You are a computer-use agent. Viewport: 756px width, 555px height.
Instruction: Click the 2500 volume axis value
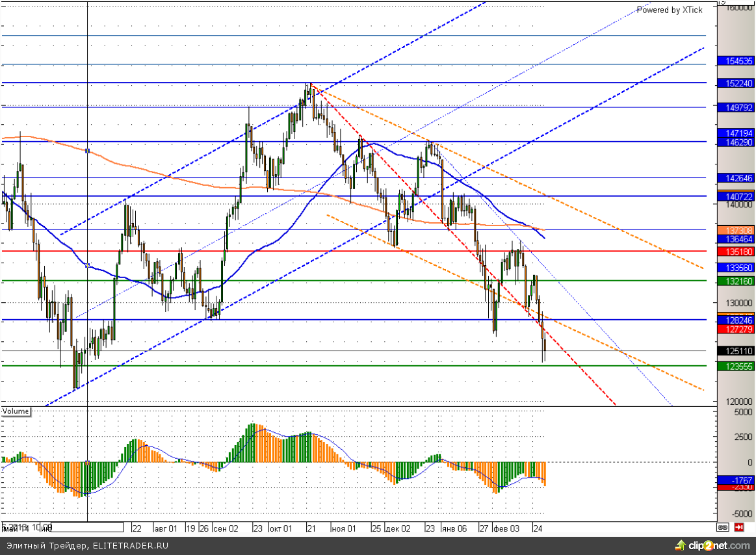[743, 437]
